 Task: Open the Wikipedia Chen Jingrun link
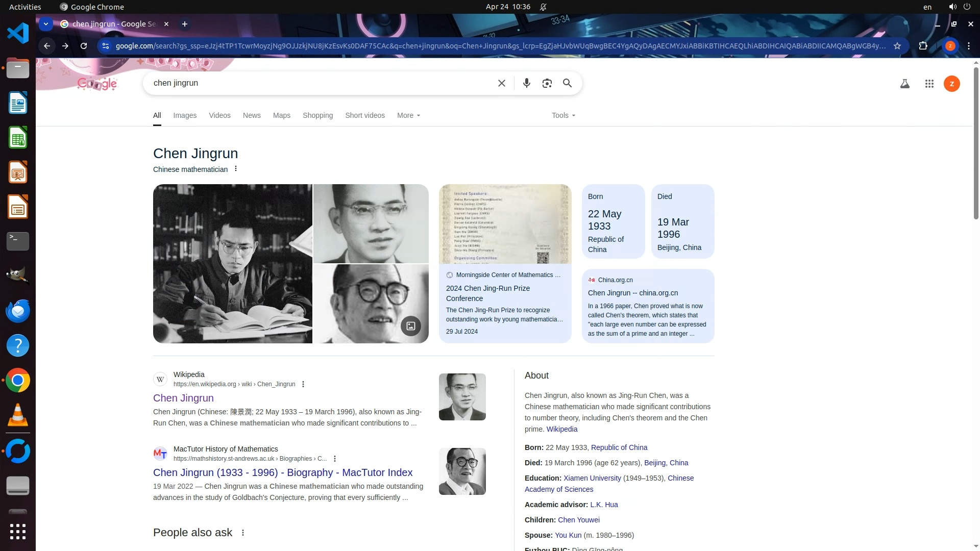183,398
